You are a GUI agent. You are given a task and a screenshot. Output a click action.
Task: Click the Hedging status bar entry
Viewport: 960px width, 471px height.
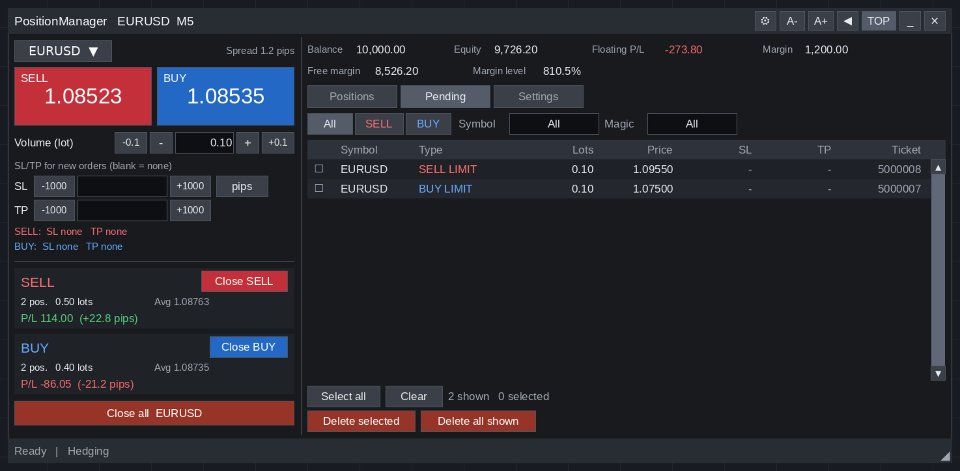click(x=88, y=451)
